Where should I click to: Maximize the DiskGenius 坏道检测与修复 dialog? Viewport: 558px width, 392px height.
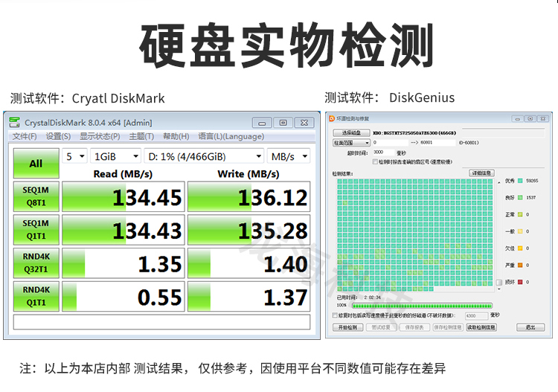coord(530,118)
